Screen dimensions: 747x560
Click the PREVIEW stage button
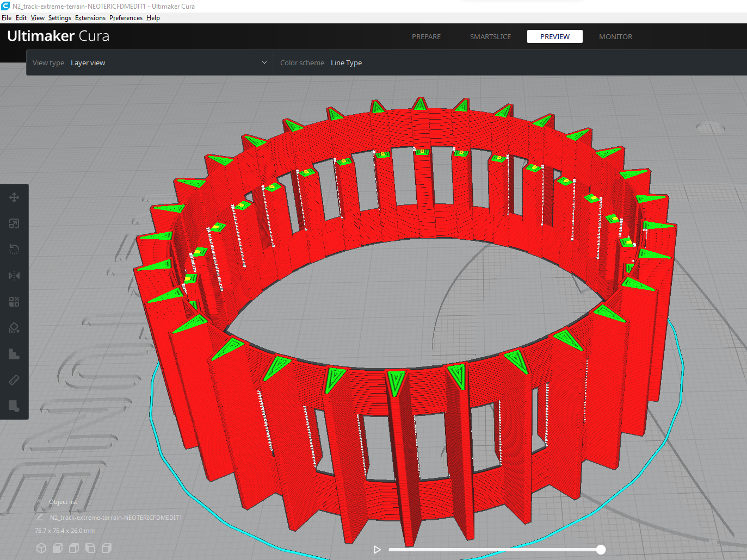554,36
